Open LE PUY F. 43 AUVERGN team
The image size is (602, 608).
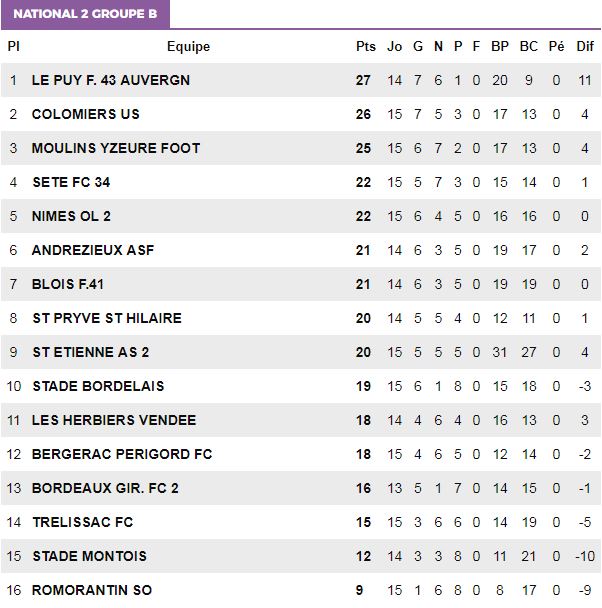[111, 80]
